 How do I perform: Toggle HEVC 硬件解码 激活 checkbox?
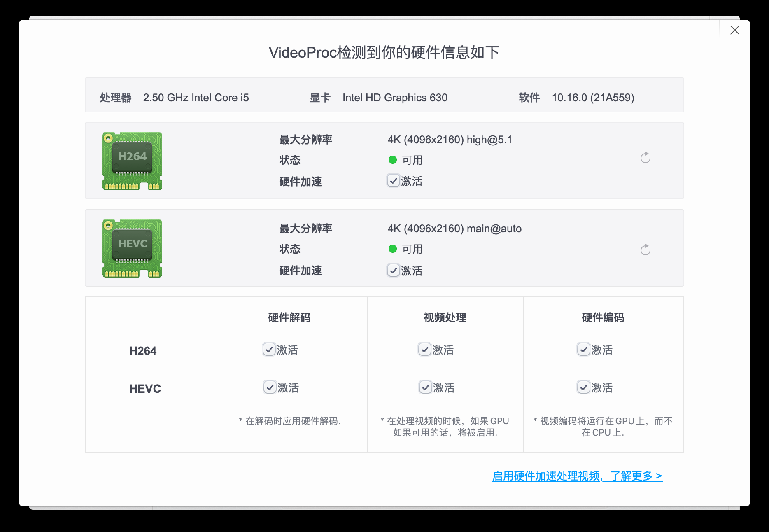tap(270, 387)
